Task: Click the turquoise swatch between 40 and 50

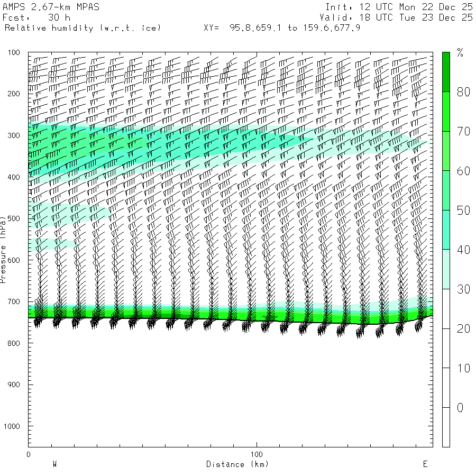Action: tap(446, 230)
